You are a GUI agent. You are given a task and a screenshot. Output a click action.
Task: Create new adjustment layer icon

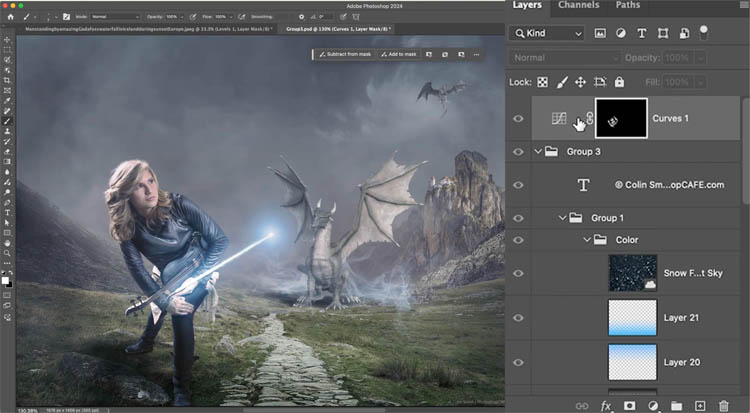click(653, 406)
